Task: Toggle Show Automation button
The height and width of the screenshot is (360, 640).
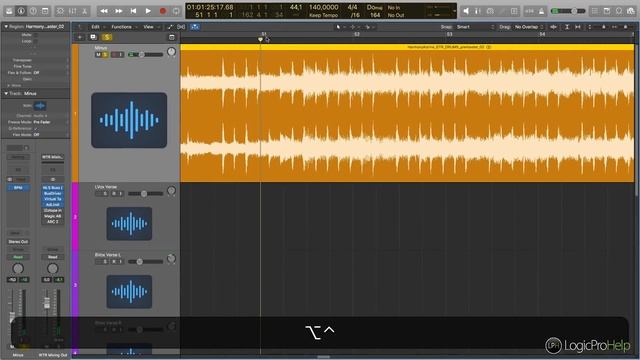Action: click(170, 27)
